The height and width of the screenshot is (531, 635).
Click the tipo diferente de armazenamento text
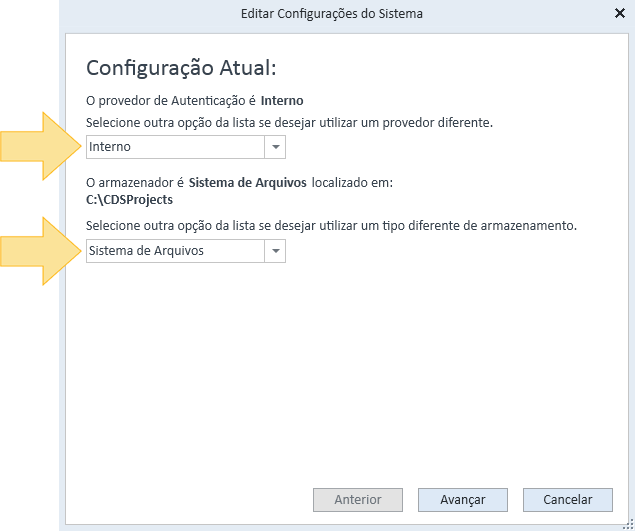click(331, 226)
